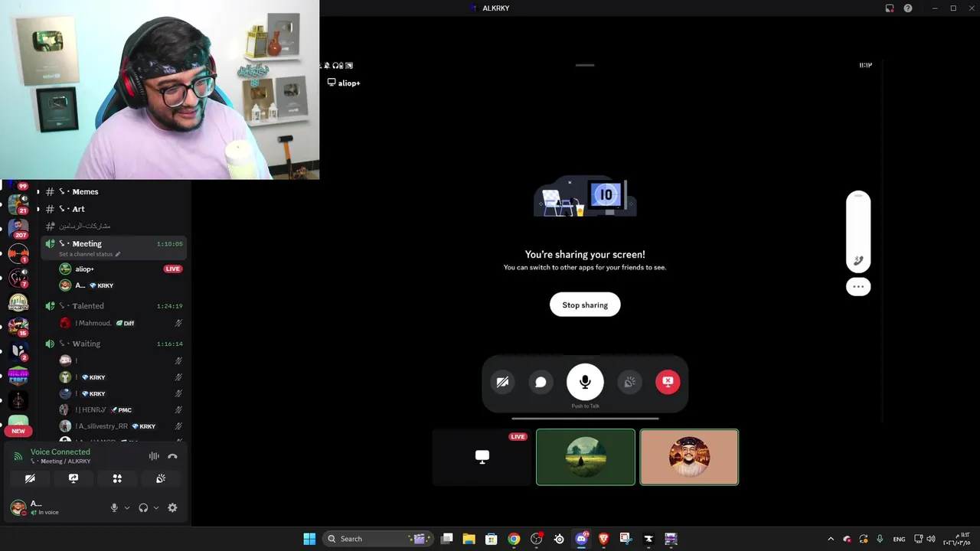This screenshot has width=980, height=551.
Task: Open the three-dots more options button
Action: click(x=858, y=287)
